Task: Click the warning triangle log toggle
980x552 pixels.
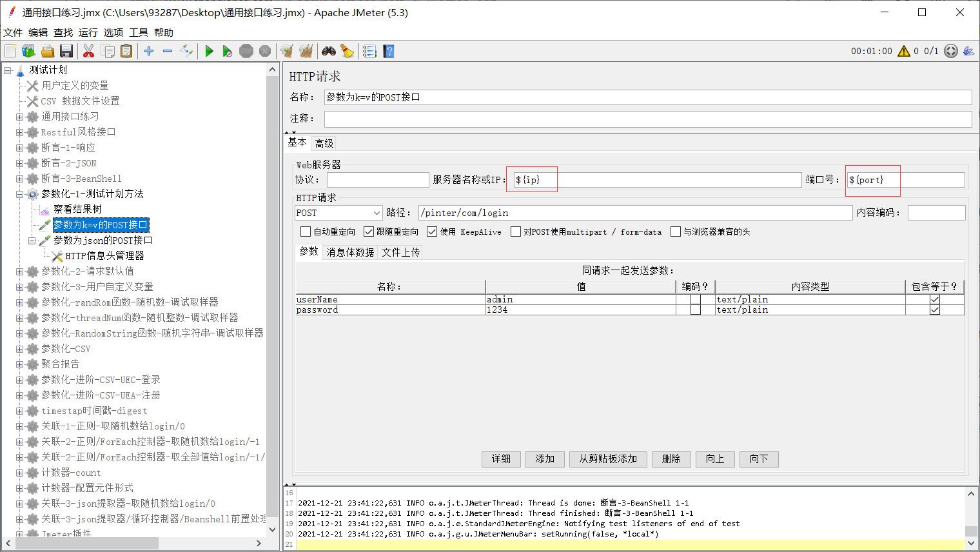Action: (904, 51)
